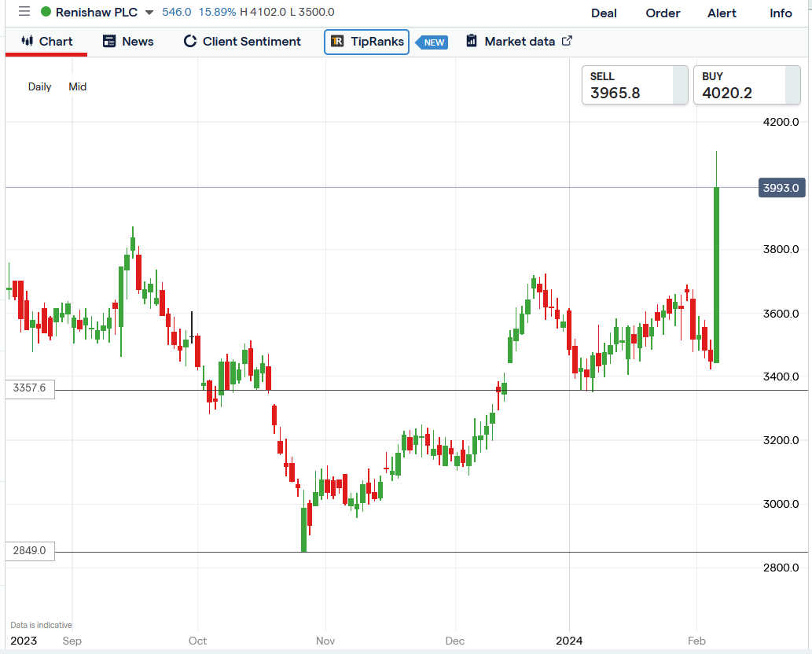Click the 3400.0 price axis label

coord(781,377)
